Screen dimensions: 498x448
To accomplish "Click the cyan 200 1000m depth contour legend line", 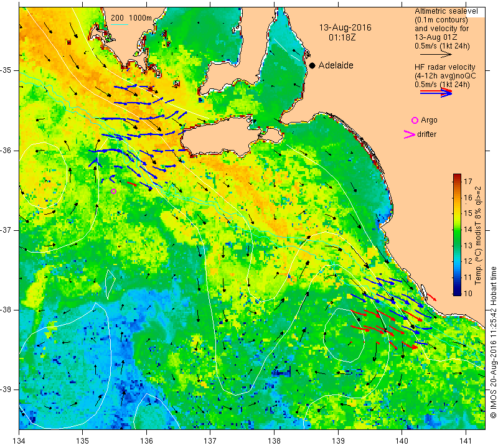I will coord(120,24).
